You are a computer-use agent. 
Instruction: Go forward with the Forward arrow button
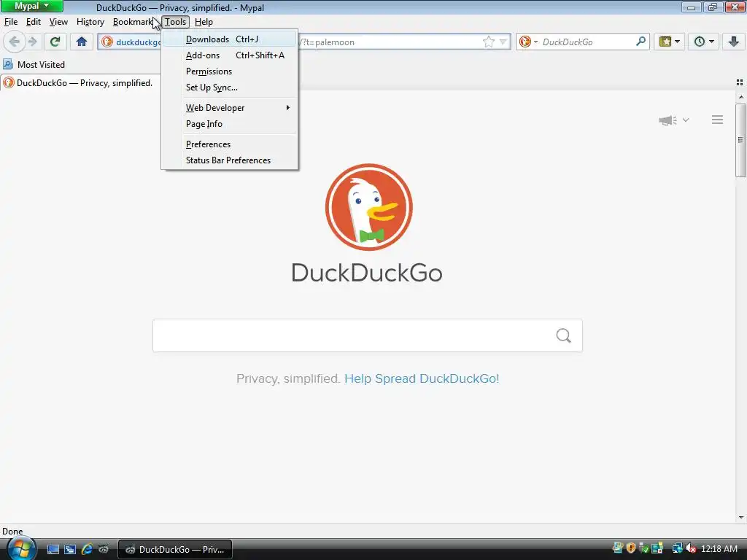(x=33, y=42)
